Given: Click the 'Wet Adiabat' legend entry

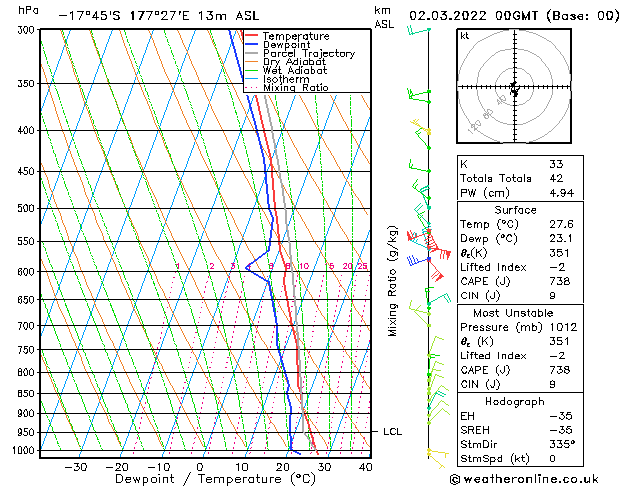Looking at the screenshot, I should [286, 70].
